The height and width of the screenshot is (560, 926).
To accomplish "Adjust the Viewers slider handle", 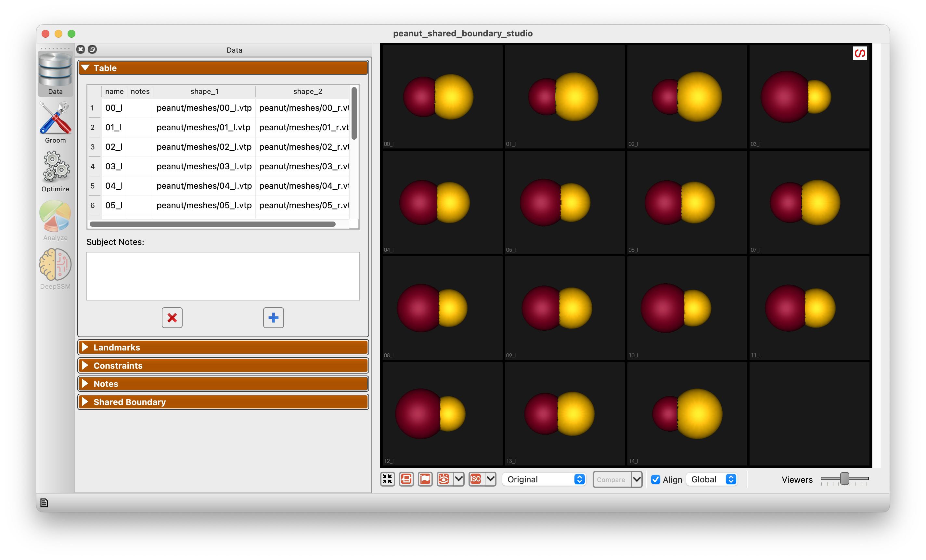I will tap(844, 479).
